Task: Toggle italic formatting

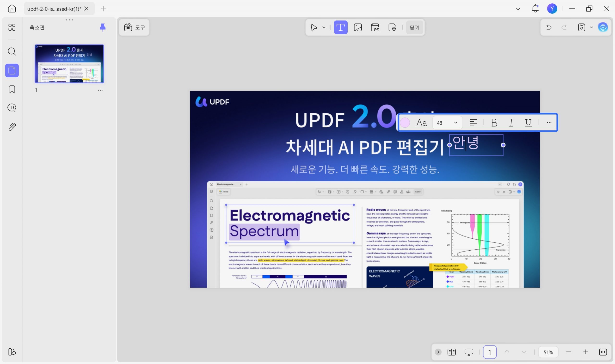Action: click(x=511, y=123)
